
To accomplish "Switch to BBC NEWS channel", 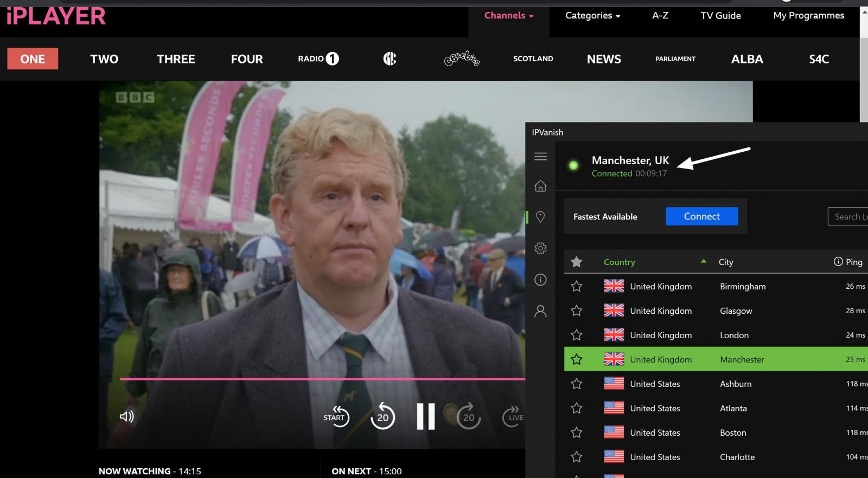I will tap(604, 59).
